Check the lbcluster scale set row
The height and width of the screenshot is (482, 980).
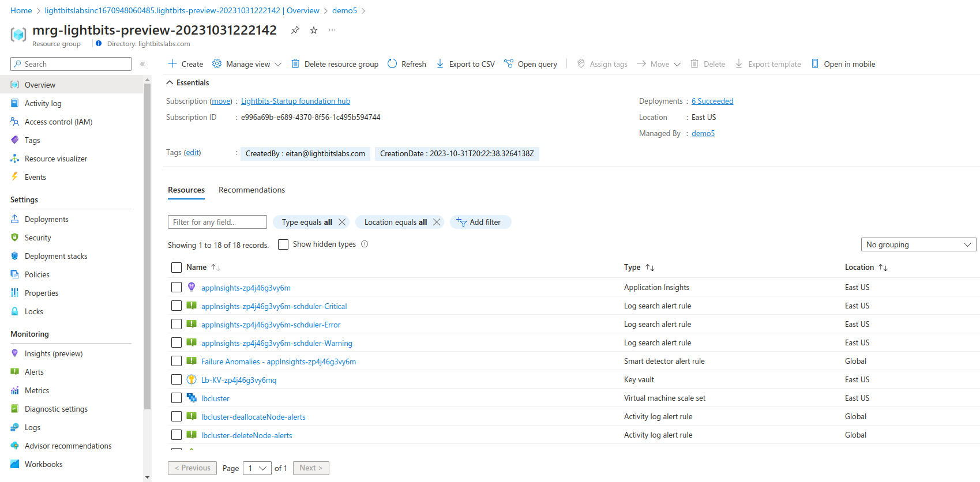[x=177, y=398]
